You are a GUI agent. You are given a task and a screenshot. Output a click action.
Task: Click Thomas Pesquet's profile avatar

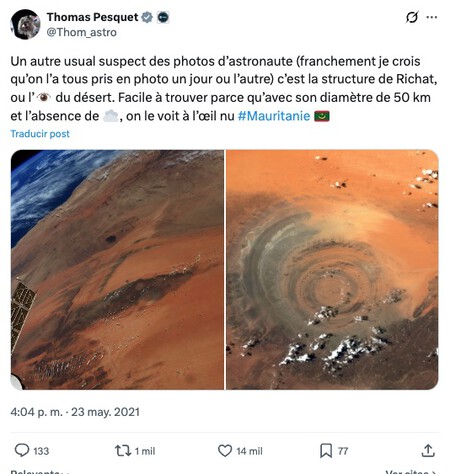point(26,24)
